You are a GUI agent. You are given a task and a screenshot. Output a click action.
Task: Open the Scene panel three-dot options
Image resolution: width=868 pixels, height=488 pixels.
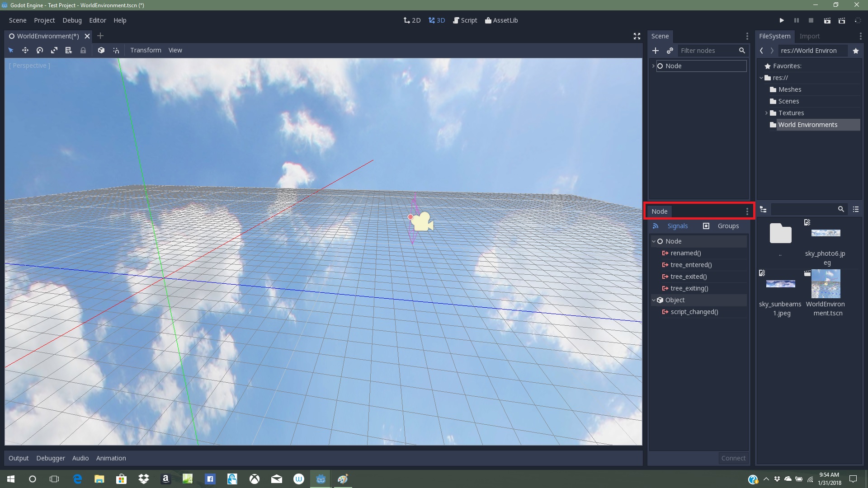point(747,36)
